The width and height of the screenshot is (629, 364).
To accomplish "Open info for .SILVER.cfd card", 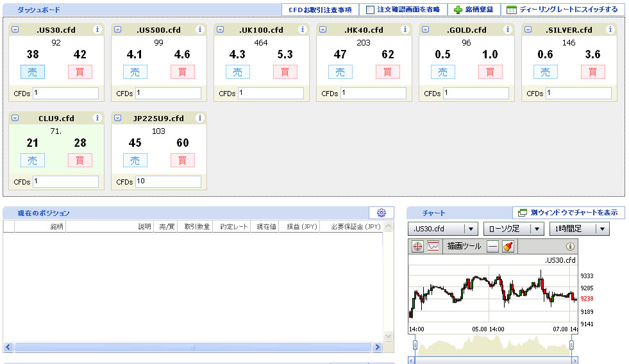I will [x=610, y=29].
